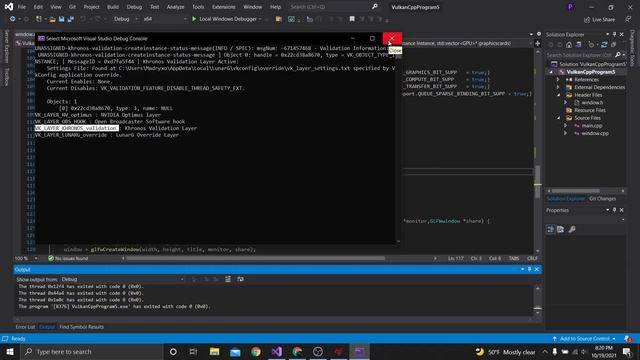Open OBS Studio from the taskbar
The width and height of the screenshot is (640, 360).
tap(318, 351)
